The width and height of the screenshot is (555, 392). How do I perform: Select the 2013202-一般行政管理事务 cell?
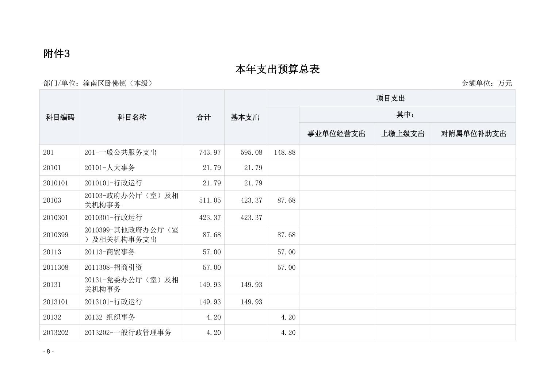click(x=132, y=333)
